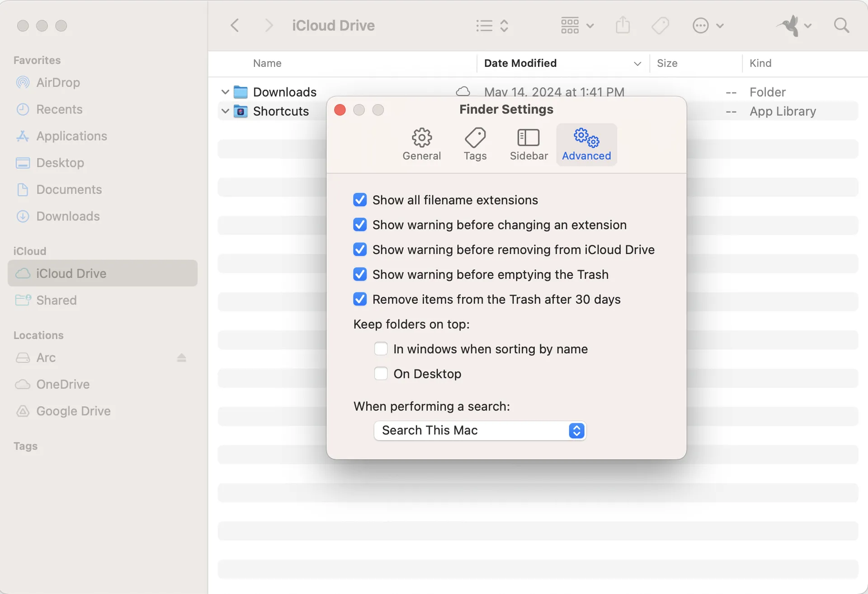Switch to the Sidebar settings tab
Image resolution: width=868 pixels, height=594 pixels.
coord(528,145)
